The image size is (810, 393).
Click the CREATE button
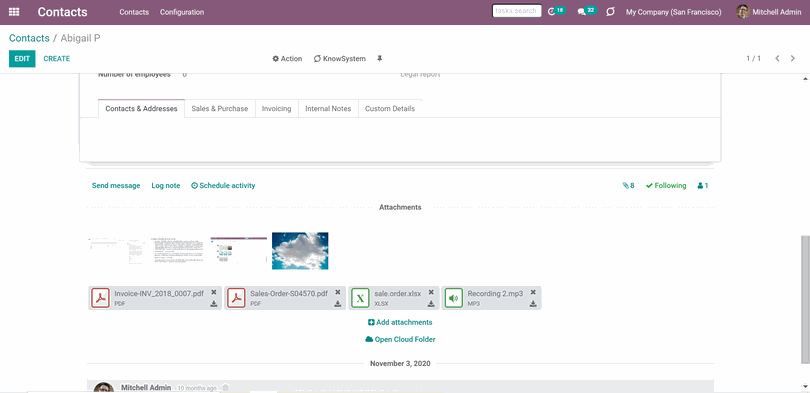pos(57,59)
